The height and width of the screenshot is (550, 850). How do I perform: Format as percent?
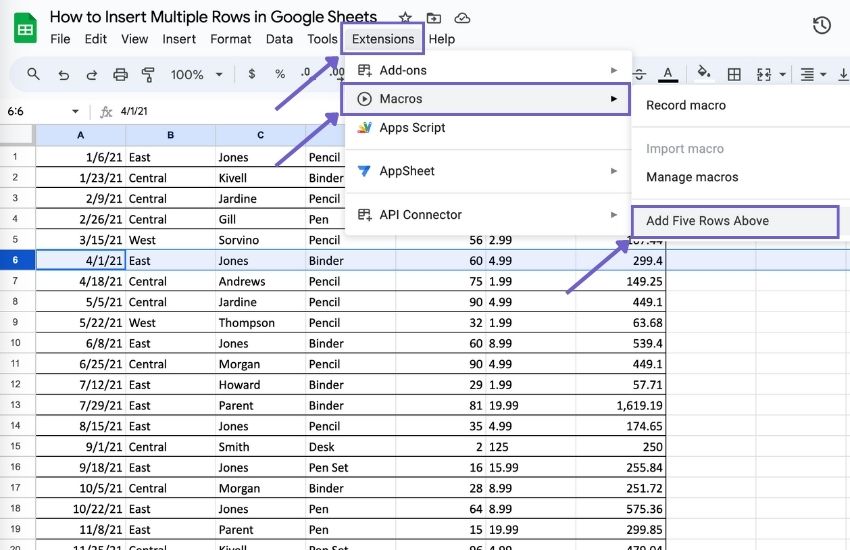pyautogui.click(x=280, y=74)
